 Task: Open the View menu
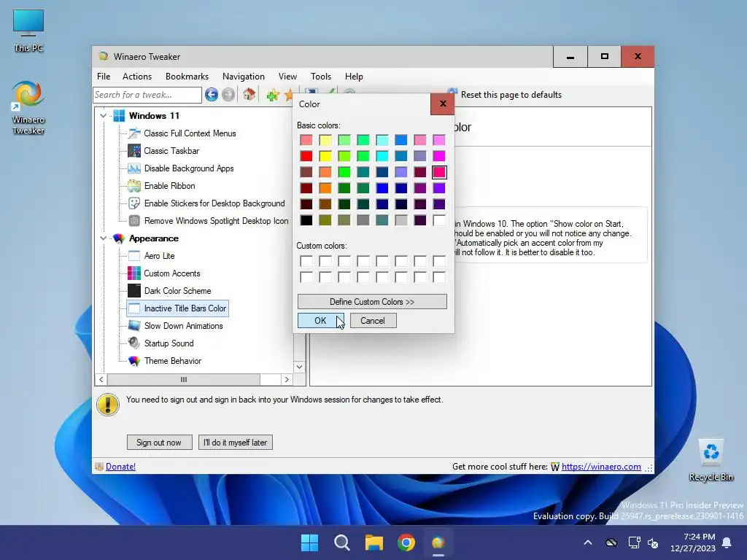click(287, 76)
